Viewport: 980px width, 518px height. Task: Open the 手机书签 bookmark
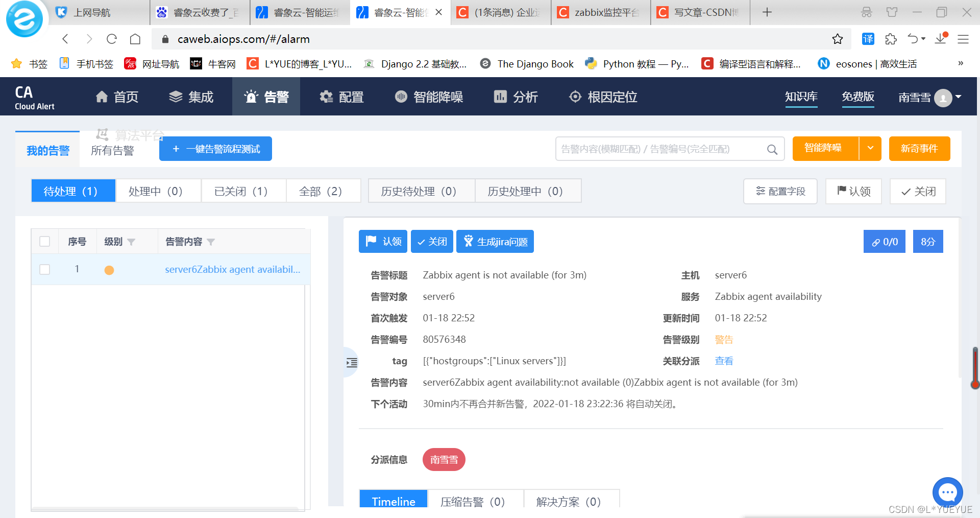[x=86, y=64]
